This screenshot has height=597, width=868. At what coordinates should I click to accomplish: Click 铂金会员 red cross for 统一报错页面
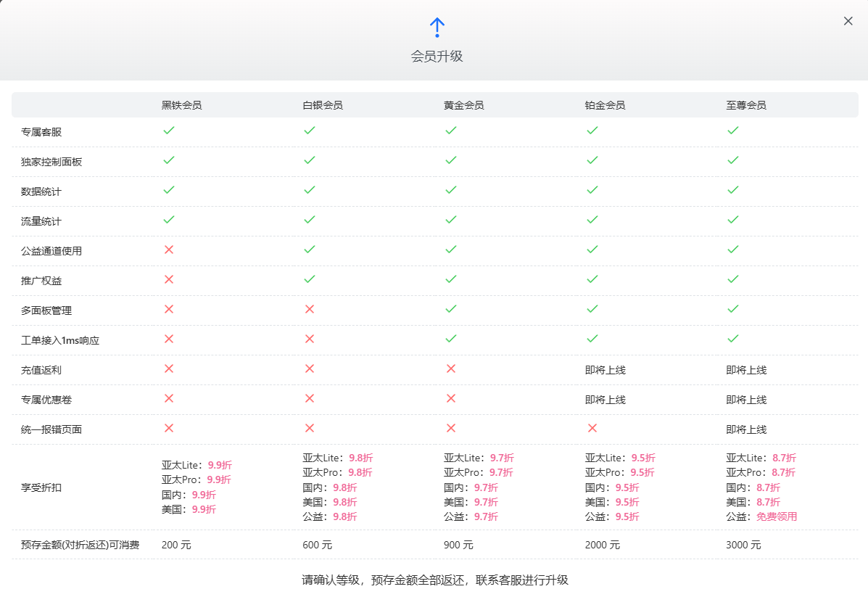tap(592, 428)
